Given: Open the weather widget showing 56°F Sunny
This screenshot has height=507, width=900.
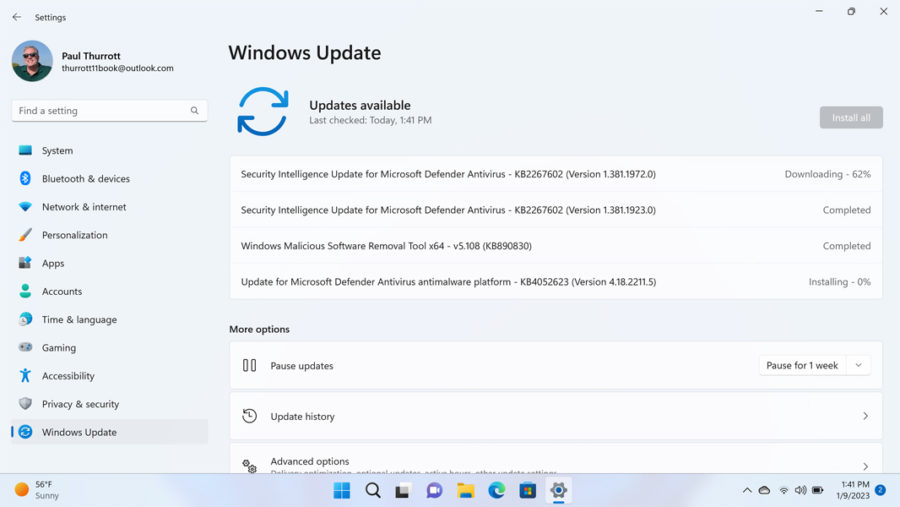Looking at the screenshot, I should pyautogui.click(x=37, y=490).
